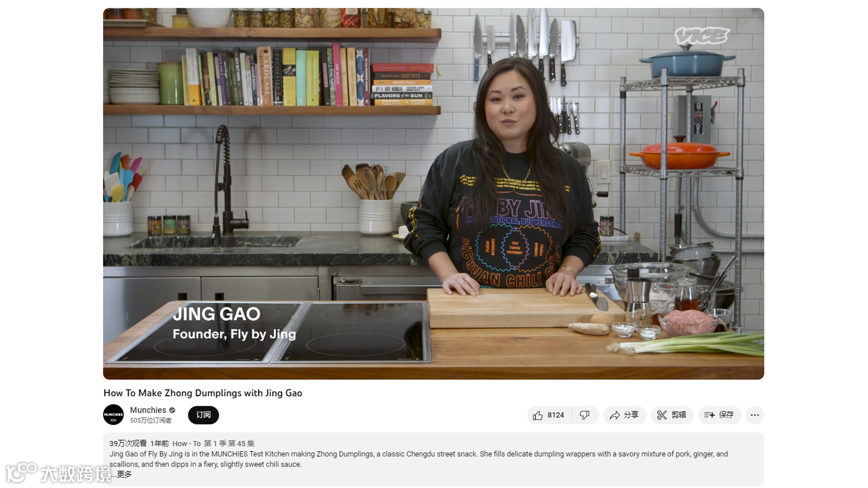Viewport: 868px width, 488px height.
Task: Open the three-dot more actions menu
Action: (x=755, y=415)
